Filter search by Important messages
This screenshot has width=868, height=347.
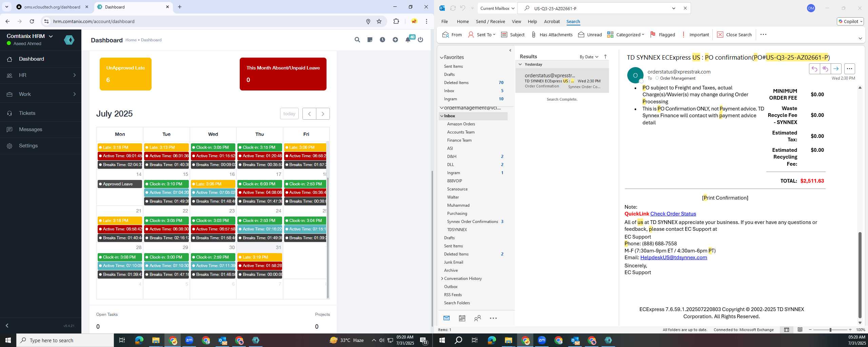(x=695, y=35)
